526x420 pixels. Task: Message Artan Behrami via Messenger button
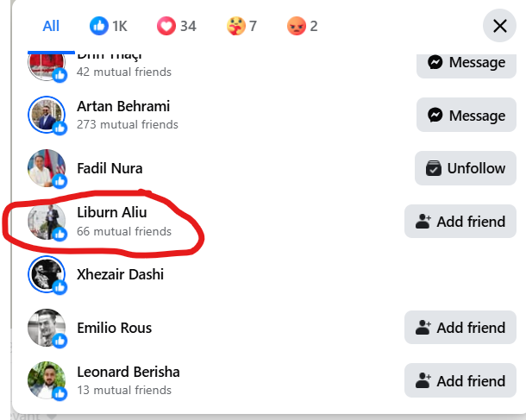(x=467, y=115)
